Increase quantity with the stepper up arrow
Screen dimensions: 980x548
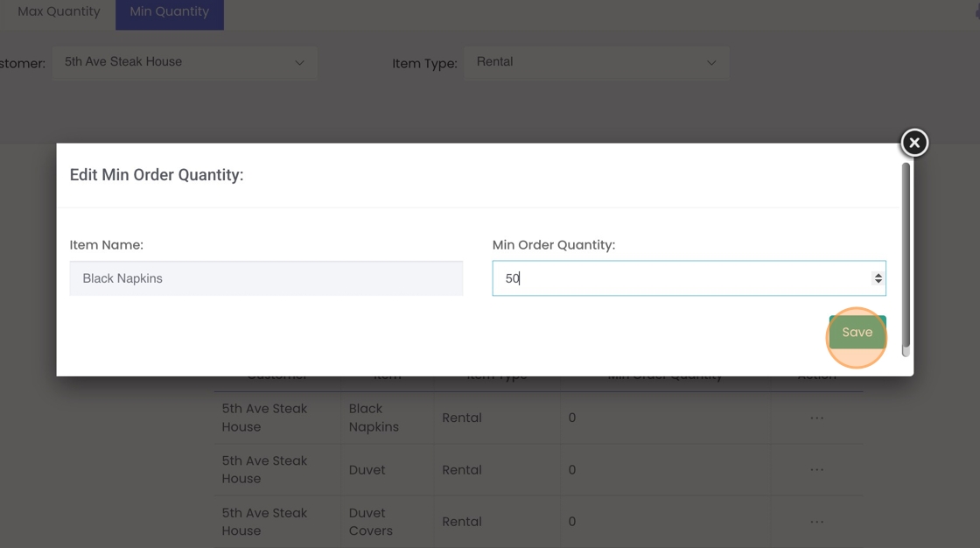[878, 275]
